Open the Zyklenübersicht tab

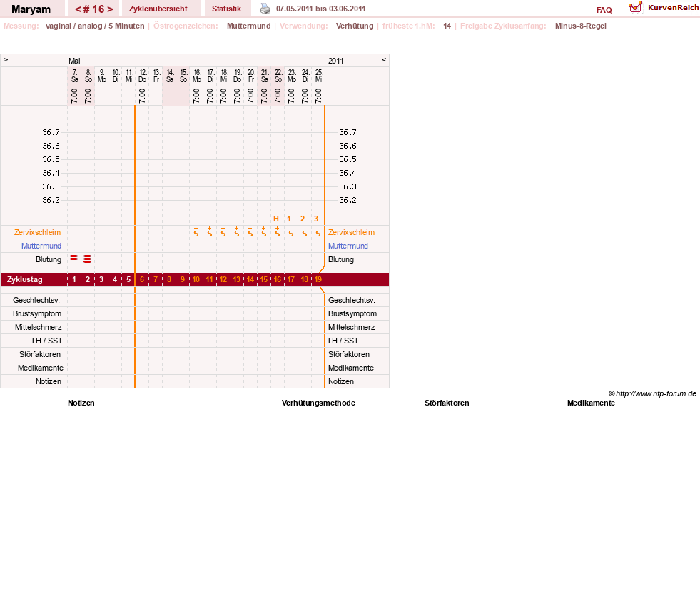158,9
